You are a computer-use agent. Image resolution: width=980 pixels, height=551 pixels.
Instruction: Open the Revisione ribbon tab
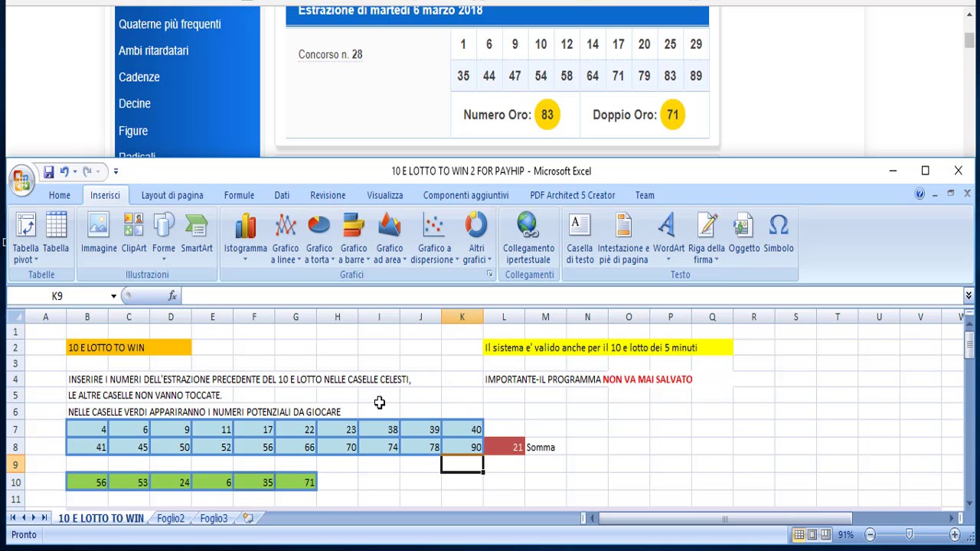(328, 195)
